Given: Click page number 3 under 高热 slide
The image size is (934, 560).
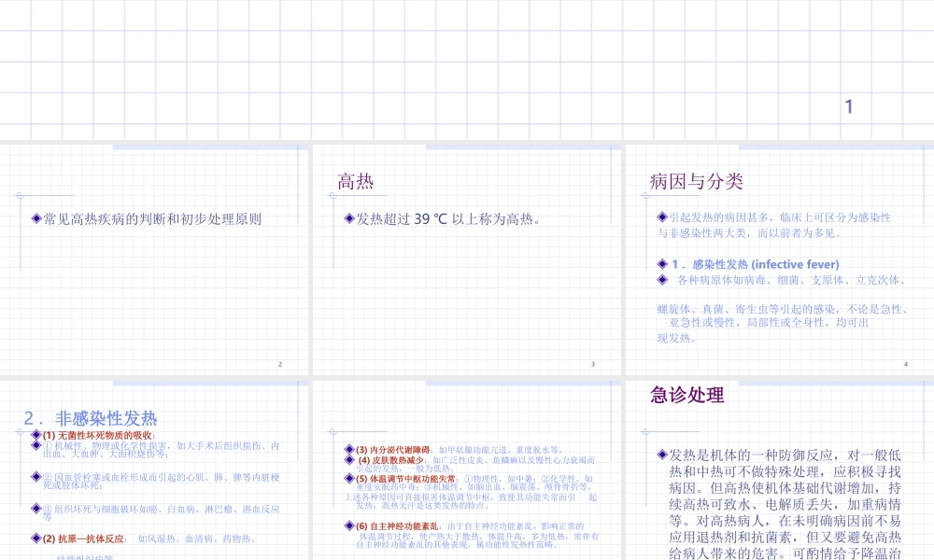Looking at the screenshot, I should [x=591, y=364].
